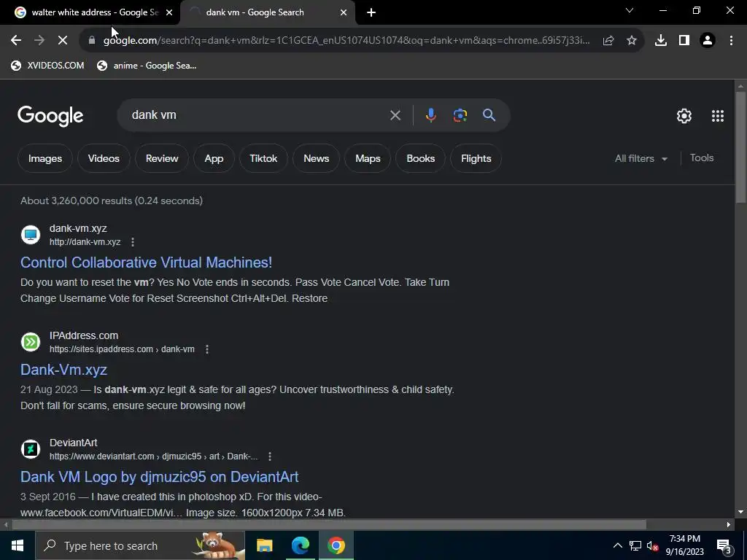Screen dimensions: 747x560
Task: Switch to Maps results
Action: [x=368, y=158]
